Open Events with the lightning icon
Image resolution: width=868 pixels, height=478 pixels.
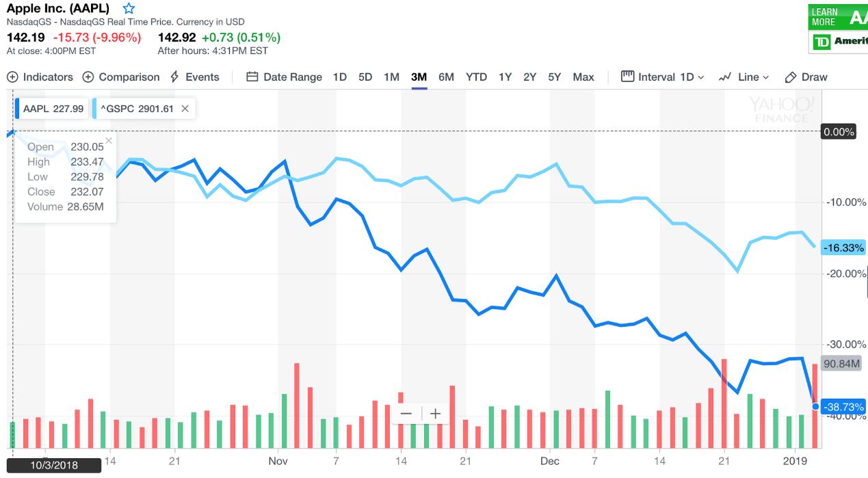(175, 77)
